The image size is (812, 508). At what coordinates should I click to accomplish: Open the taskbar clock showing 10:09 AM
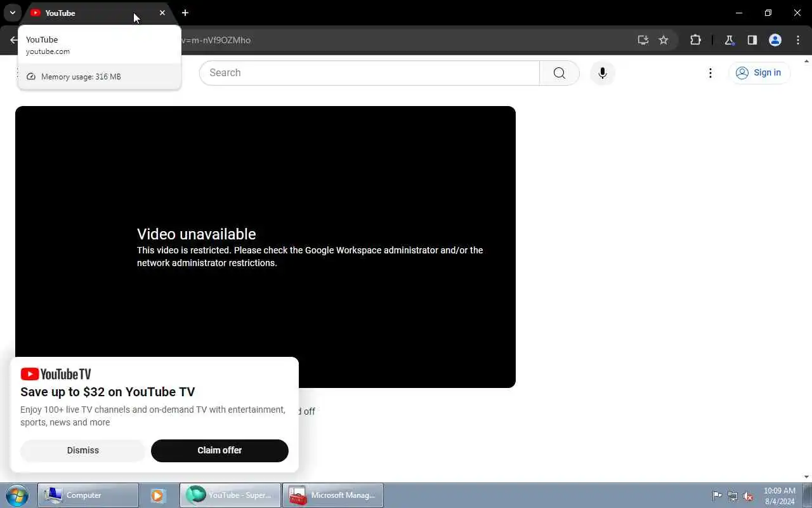tap(780, 496)
